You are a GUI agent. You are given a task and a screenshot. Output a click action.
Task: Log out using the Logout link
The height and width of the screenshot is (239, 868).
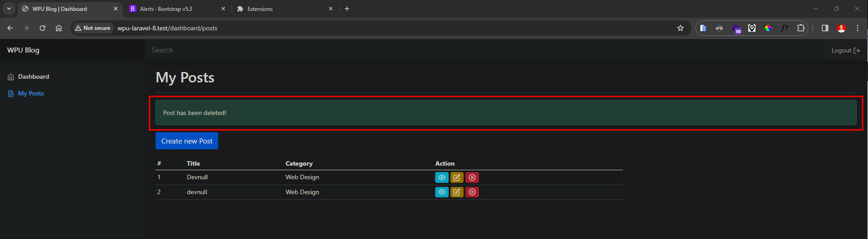point(845,51)
